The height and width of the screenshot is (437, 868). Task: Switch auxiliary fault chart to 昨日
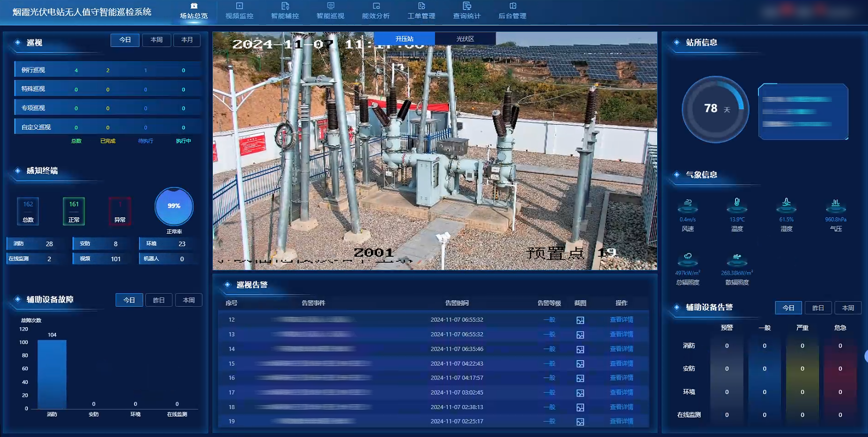click(x=159, y=300)
